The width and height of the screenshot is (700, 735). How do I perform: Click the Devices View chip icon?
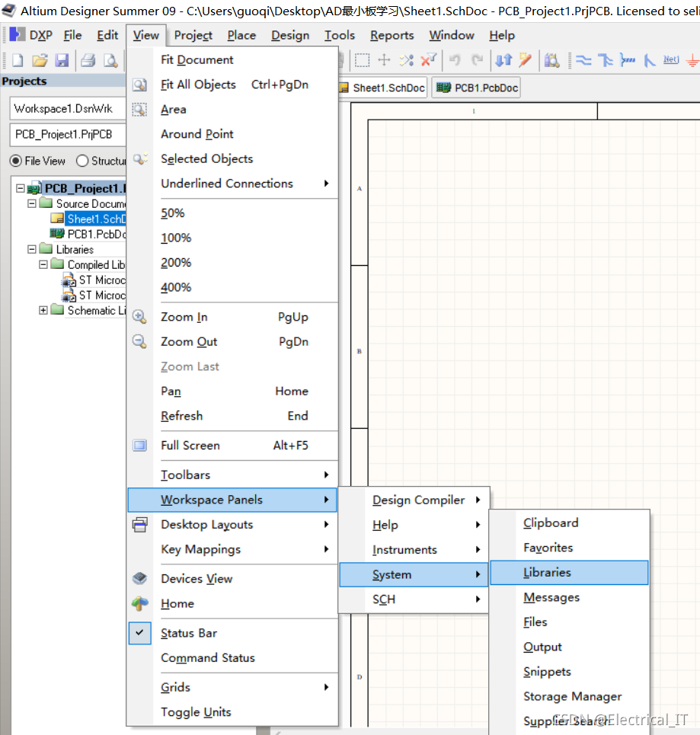click(139, 578)
